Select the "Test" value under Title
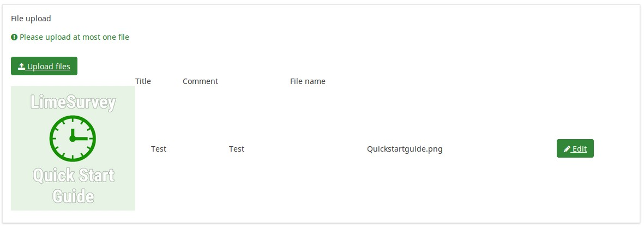The height and width of the screenshot is (228, 644). [159, 149]
